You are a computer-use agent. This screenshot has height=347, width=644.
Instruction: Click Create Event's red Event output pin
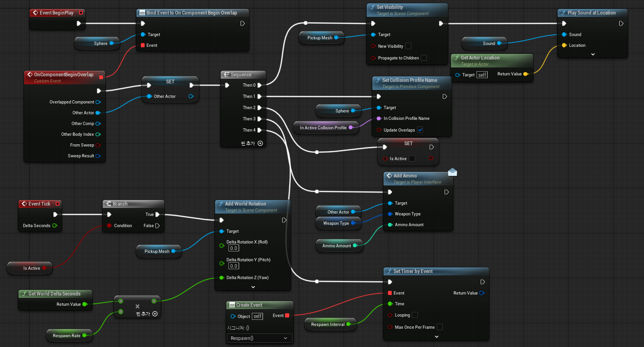pos(287,316)
